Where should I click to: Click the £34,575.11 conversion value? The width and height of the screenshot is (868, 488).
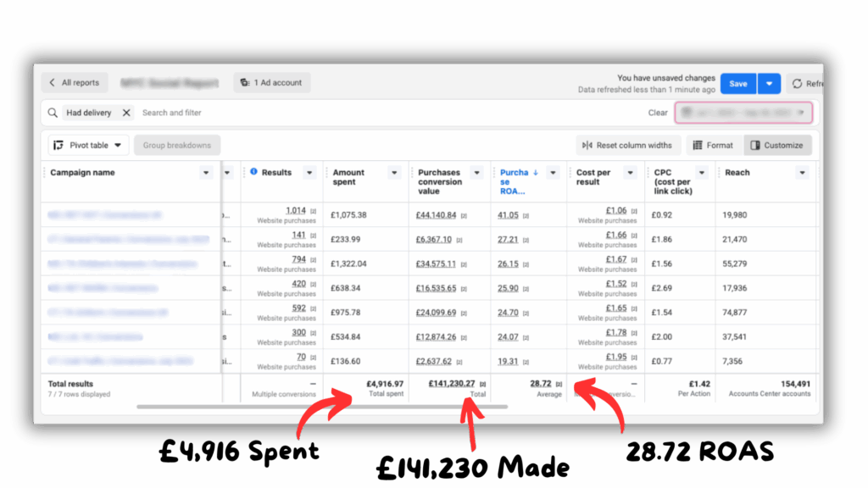(436, 263)
